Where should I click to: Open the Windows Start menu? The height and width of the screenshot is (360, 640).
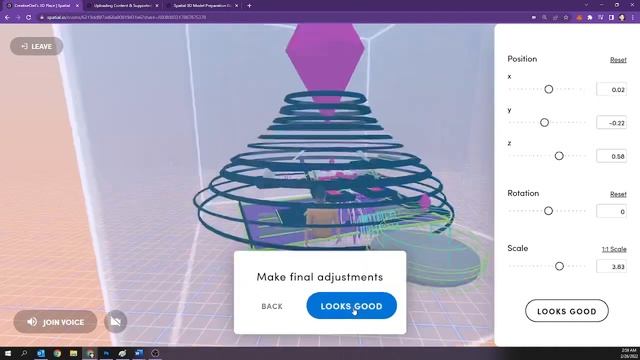8,353
